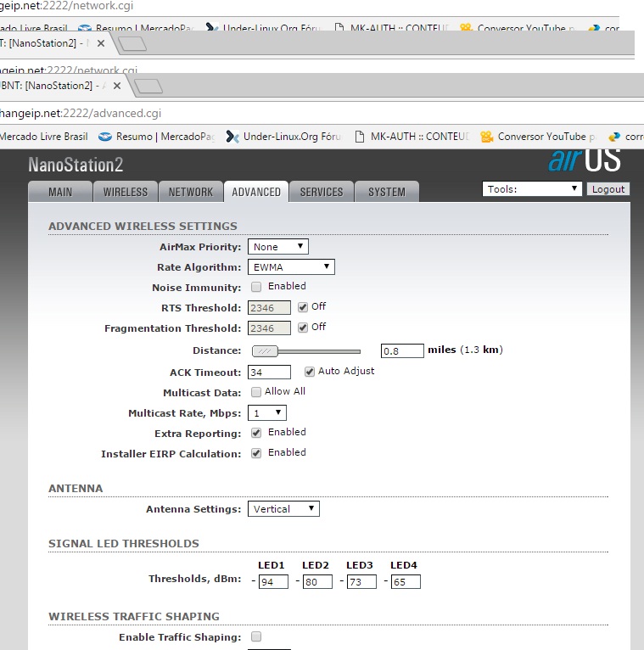This screenshot has height=650, width=644.
Task: Open a new tab in the background browser window
Action: coord(132,43)
